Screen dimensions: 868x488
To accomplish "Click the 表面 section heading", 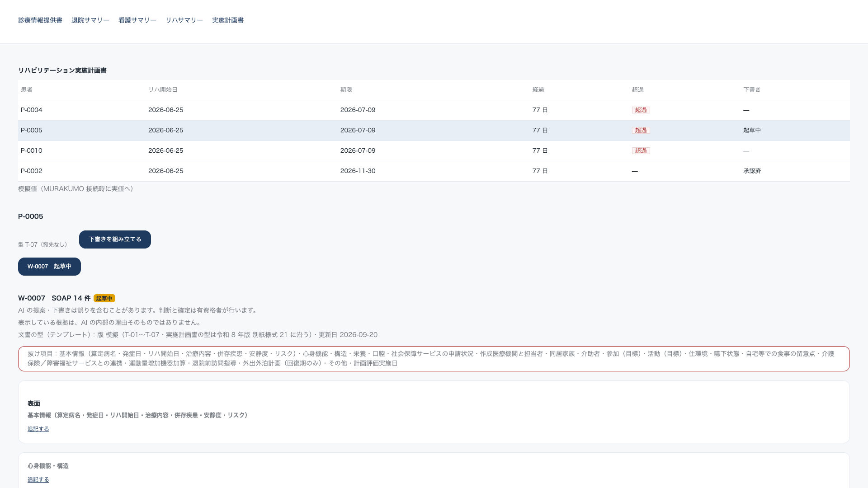I will (34, 404).
